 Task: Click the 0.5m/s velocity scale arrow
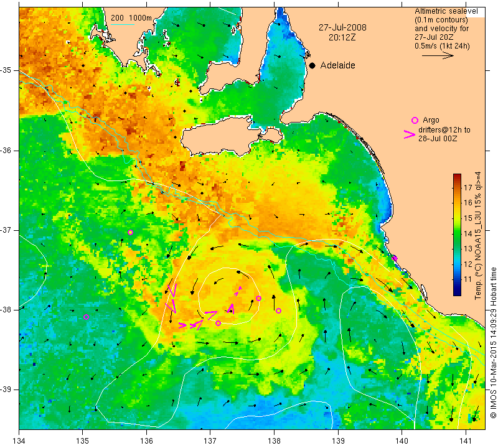pyautogui.click(x=438, y=55)
